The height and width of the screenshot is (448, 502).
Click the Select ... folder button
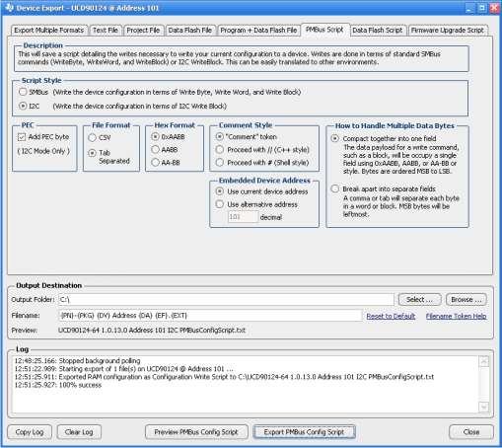419,300
